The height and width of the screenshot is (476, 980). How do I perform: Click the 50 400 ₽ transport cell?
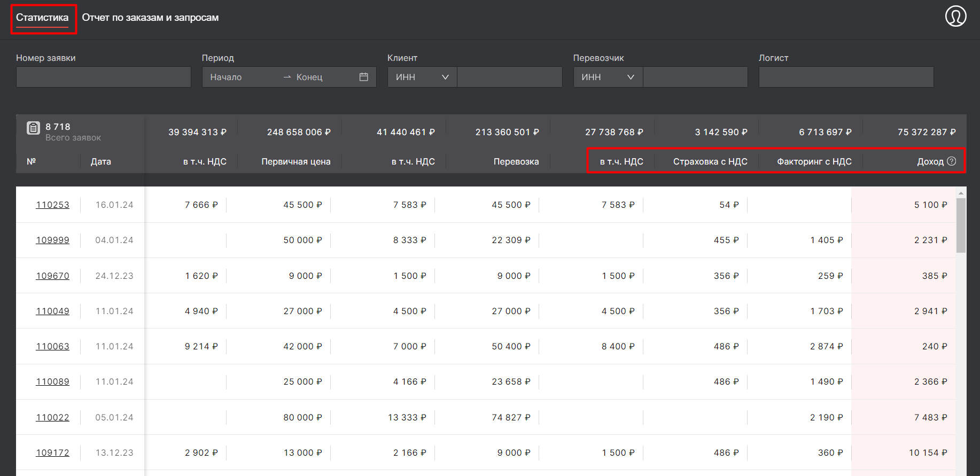point(511,346)
